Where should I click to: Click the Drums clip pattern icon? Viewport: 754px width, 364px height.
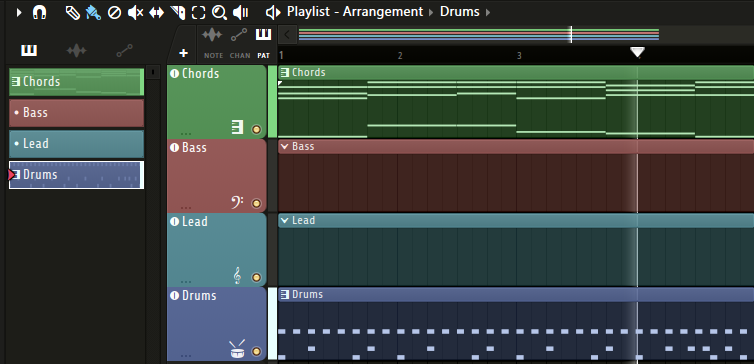tap(285, 295)
